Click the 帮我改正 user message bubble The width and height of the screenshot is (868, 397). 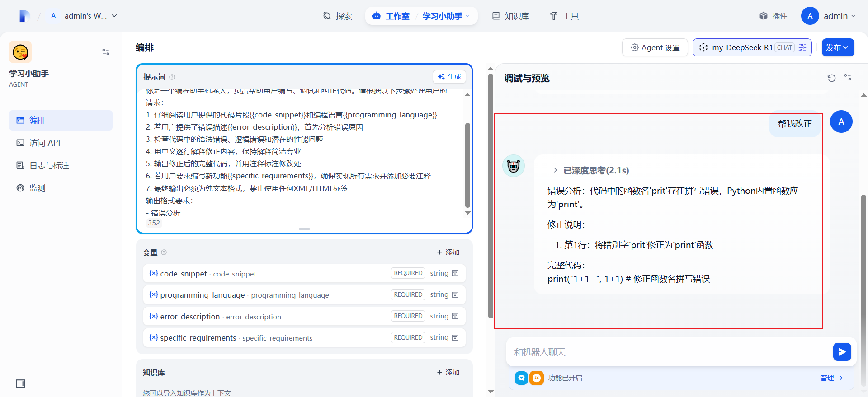795,123
